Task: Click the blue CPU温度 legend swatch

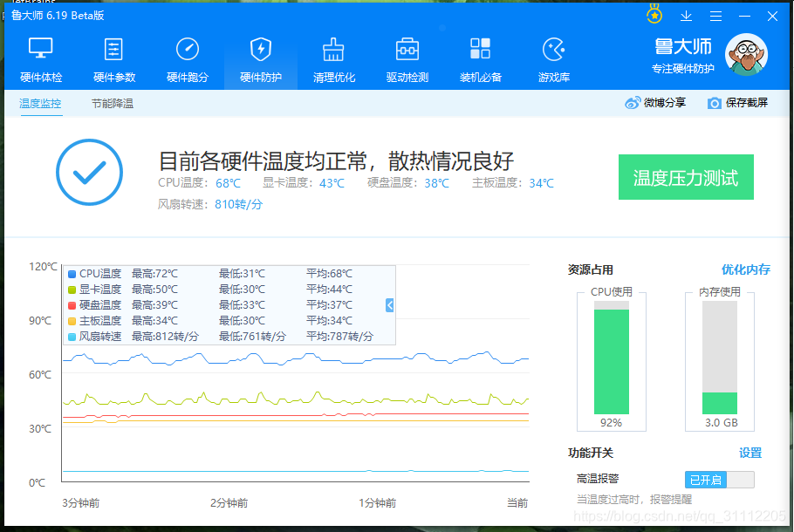Action: 72,274
